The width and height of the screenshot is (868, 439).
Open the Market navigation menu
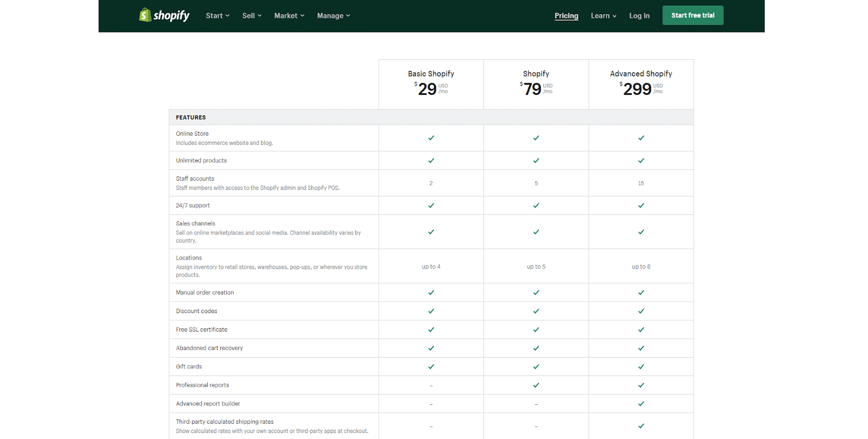coord(289,16)
